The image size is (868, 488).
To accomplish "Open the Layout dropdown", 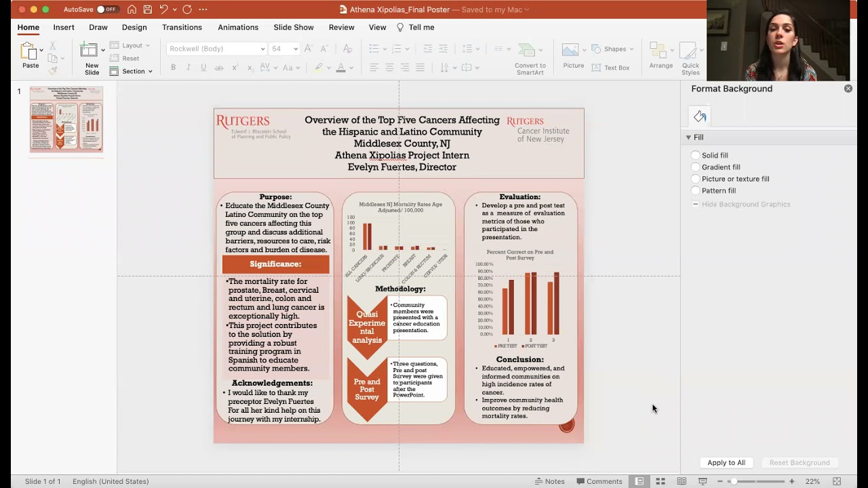I will (130, 45).
